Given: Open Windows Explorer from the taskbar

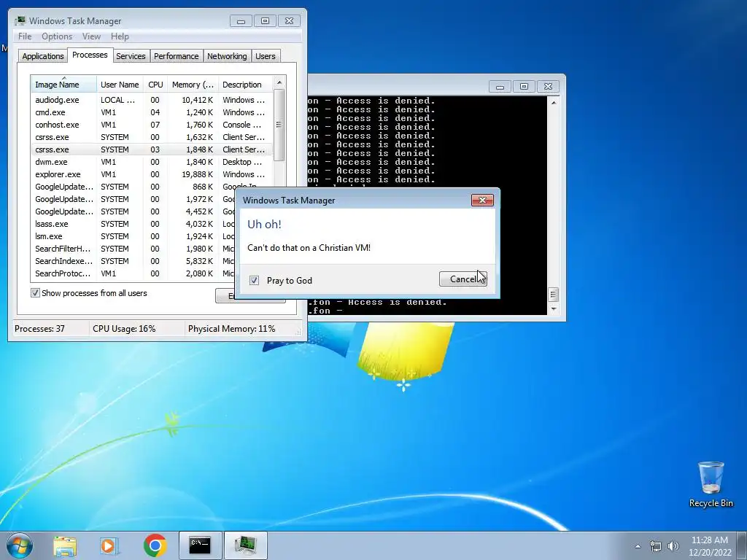Looking at the screenshot, I should pos(65,545).
